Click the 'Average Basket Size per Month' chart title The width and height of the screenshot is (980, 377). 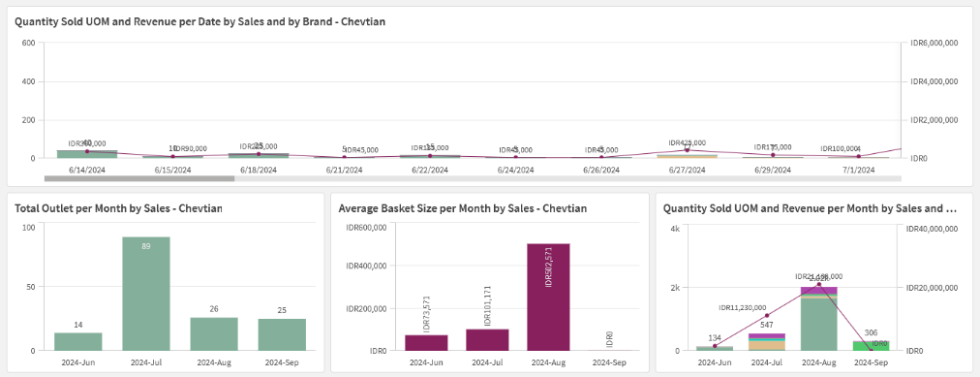coord(463,208)
